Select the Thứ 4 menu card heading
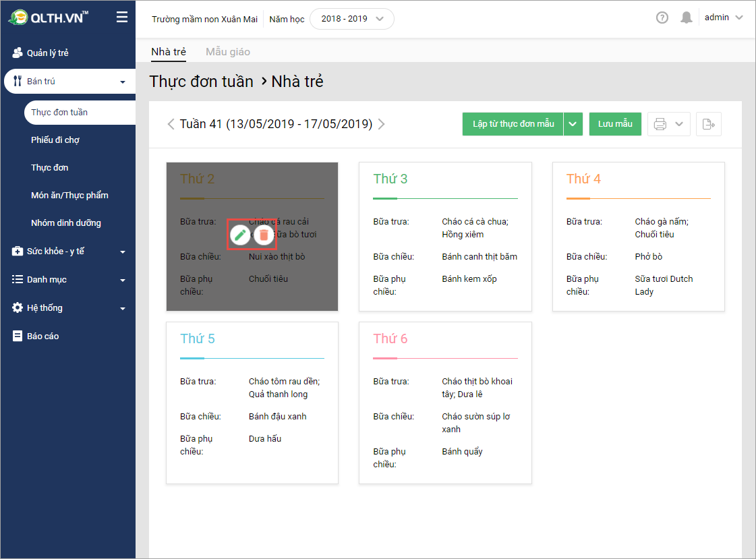This screenshot has height=559, width=756. coord(583,179)
